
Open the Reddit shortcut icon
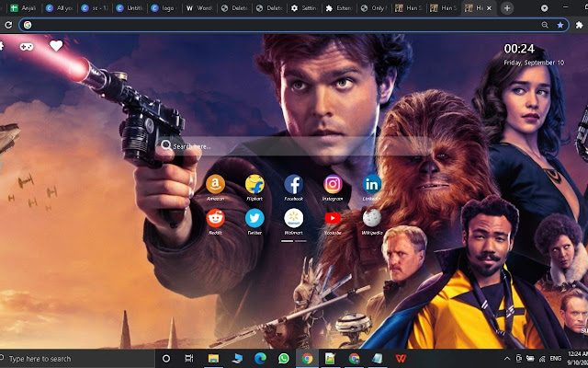coord(216,218)
